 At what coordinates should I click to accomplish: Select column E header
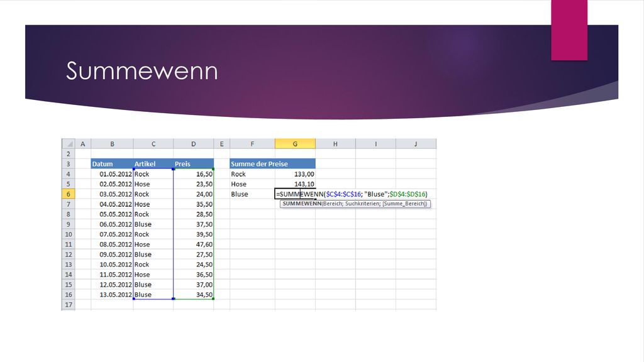click(222, 144)
